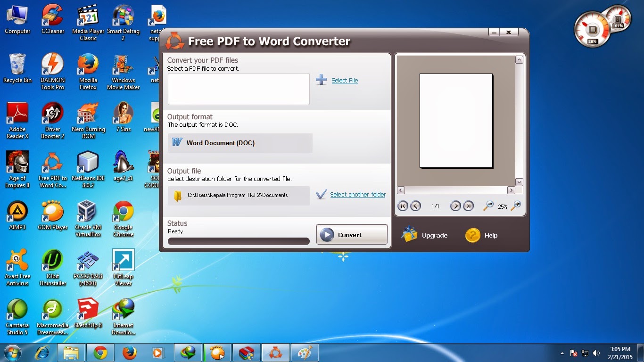This screenshot has height=362, width=644.
Task: Select Smart Defrag 2 desktop icon
Action: click(123, 23)
